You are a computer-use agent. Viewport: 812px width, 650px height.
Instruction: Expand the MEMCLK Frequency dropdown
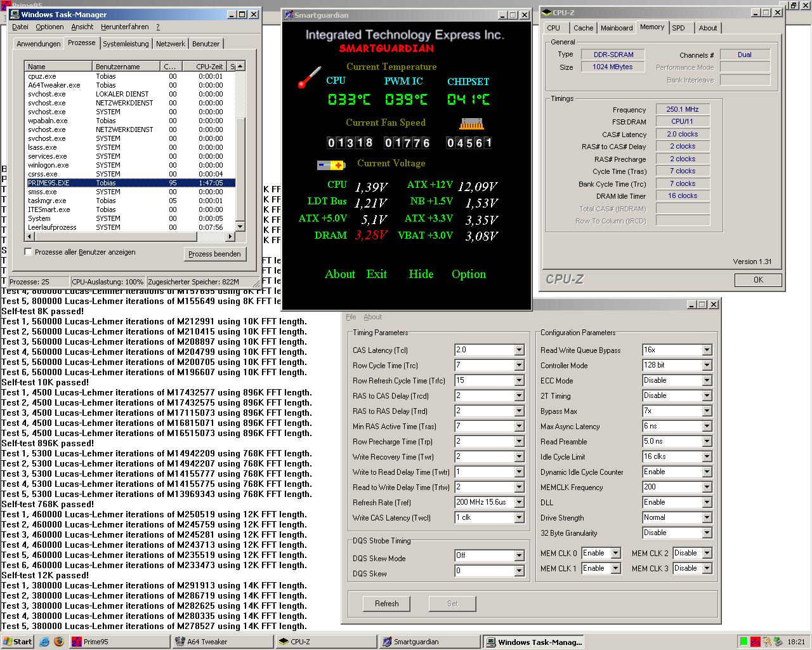[707, 487]
